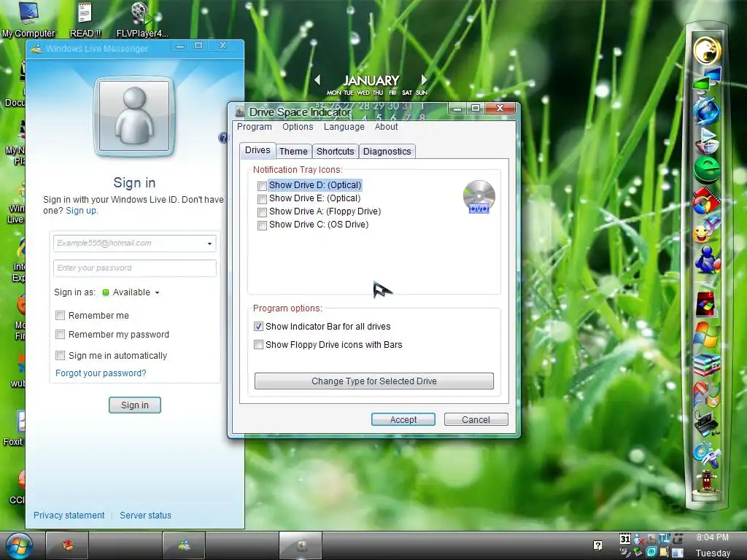Click the calendar '31' tray icon
747x560 pixels.
point(624,539)
